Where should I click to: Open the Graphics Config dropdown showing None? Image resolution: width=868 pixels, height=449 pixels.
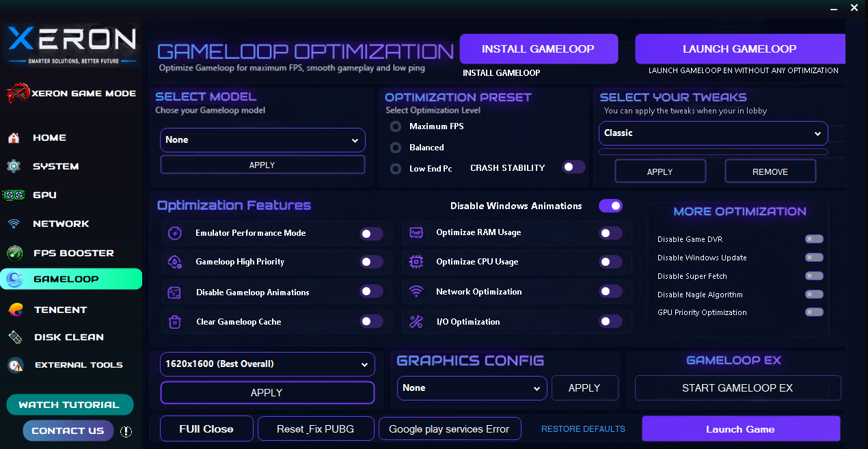[472, 388]
